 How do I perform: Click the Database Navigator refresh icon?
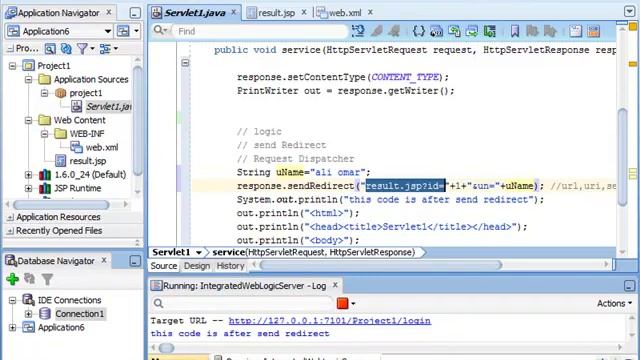(29, 279)
